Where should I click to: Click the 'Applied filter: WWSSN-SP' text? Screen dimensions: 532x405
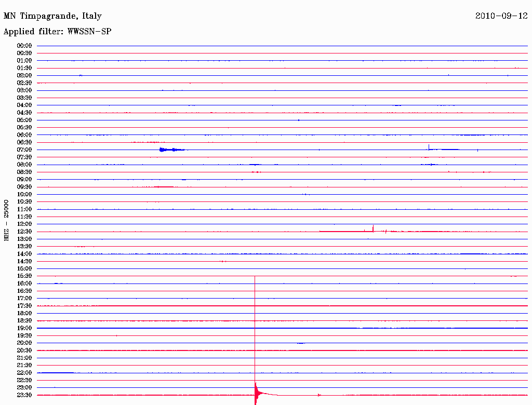(x=57, y=32)
